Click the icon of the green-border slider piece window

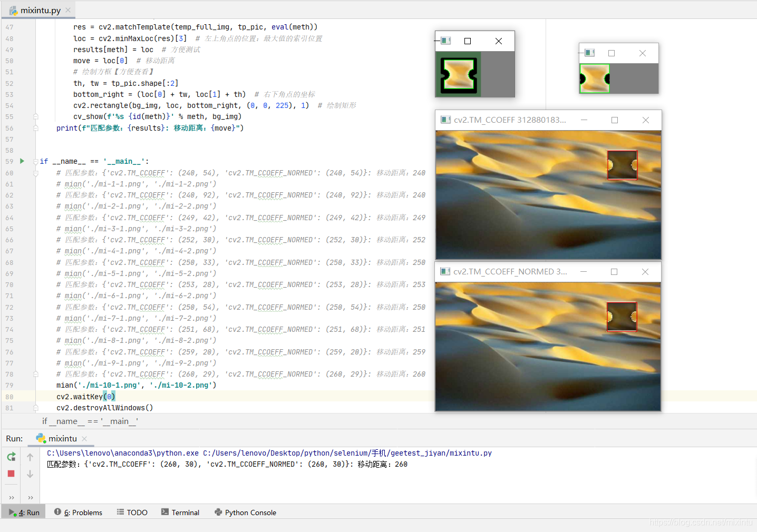[x=589, y=53]
